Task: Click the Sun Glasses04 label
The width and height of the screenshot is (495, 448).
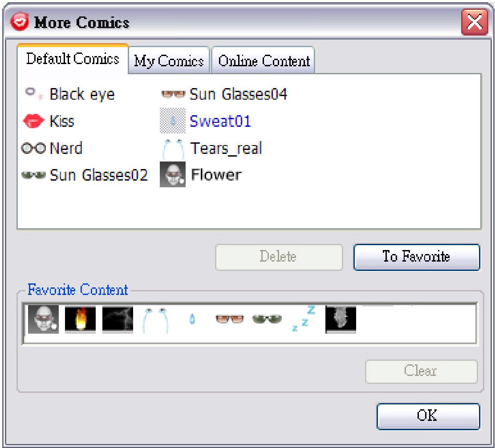Action: pyautogui.click(x=238, y=94)
